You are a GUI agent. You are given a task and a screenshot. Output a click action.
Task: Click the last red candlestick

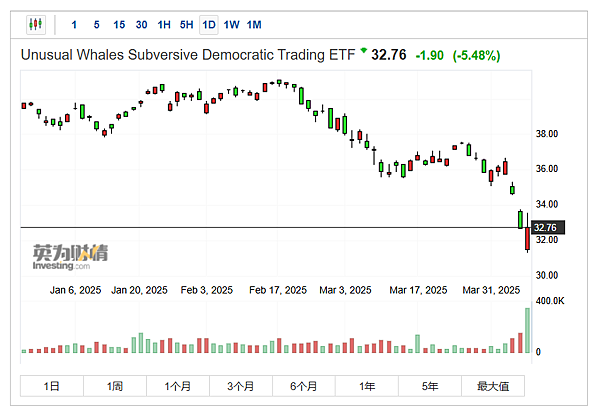click(x=527, y=239)
